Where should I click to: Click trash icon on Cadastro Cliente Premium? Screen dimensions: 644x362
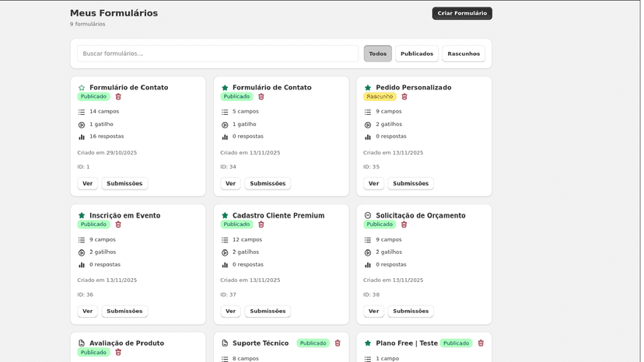point(261,225)
